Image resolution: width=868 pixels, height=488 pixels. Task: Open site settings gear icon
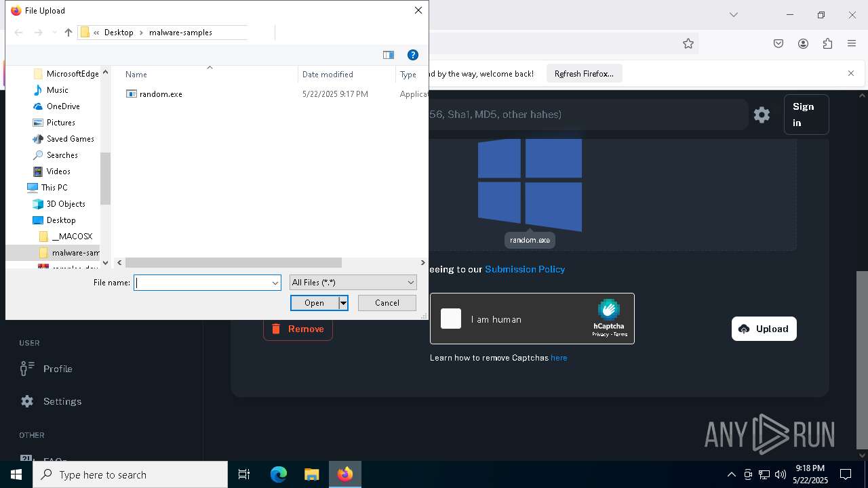click(x=762, y=115)
